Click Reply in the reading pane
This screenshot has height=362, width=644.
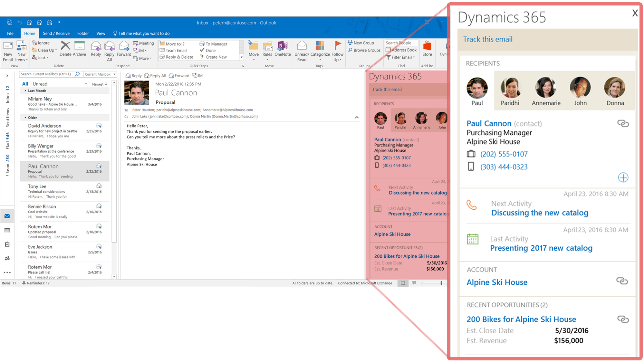click(x=134, y=76)
